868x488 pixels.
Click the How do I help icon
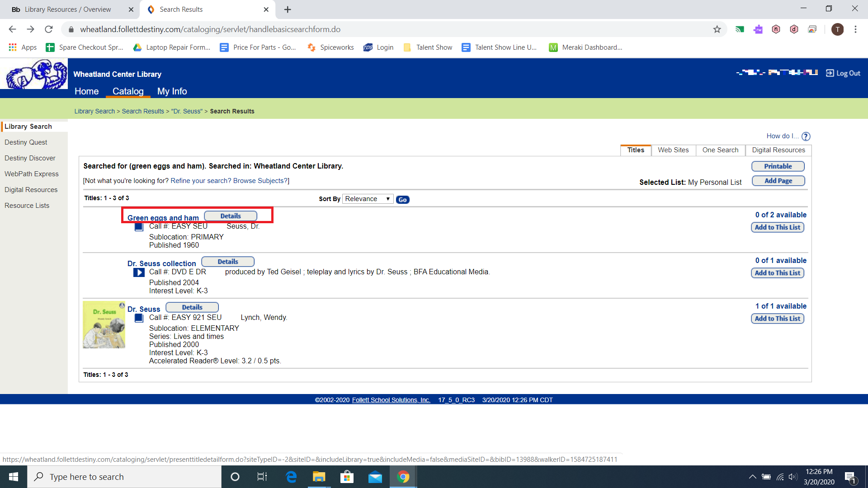(x=806, y=136)
